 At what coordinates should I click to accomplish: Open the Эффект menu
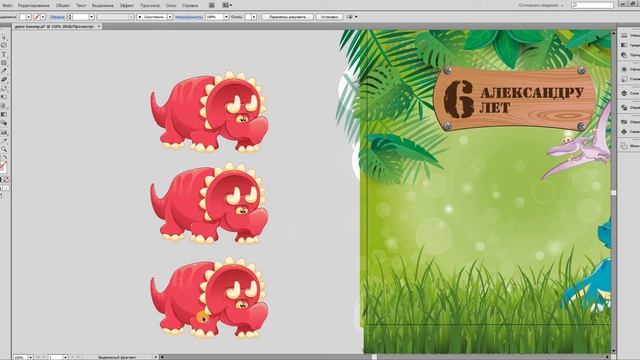coord(127,6)
